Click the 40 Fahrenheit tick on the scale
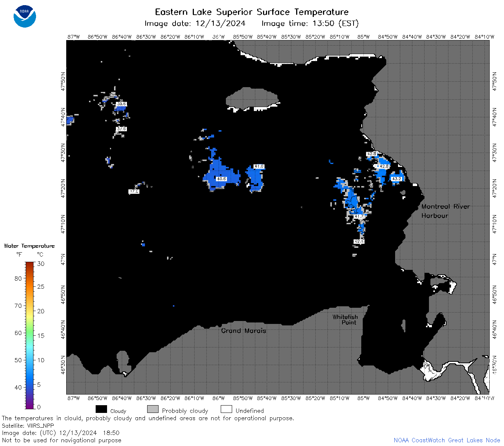The width and height of the screenshot is (504, 446). [18, 387]
